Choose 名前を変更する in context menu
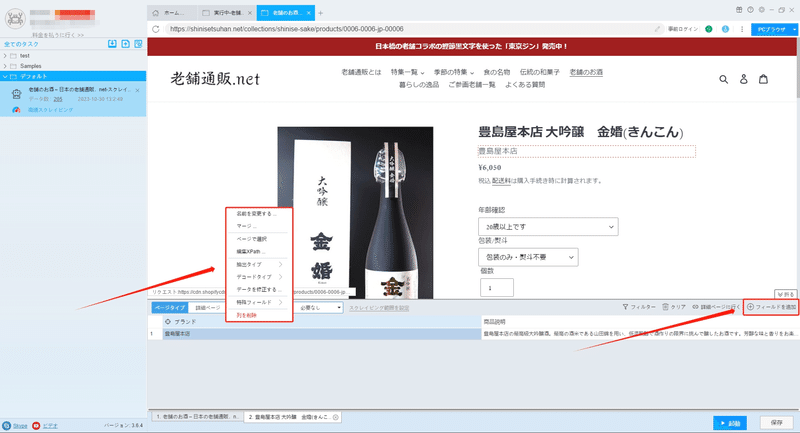800x433 pixels. [x=259, y=214]
